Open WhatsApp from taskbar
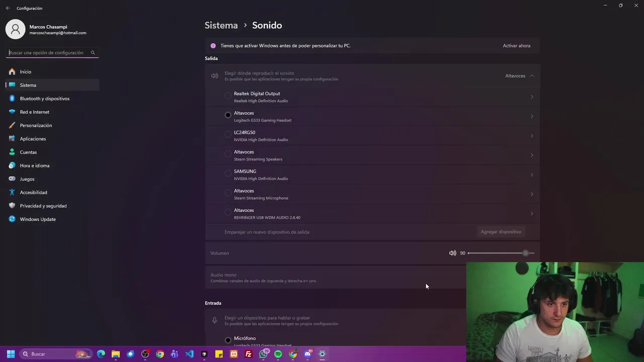The height and width of the screenshot is (362, 644). tap(264, 354)
